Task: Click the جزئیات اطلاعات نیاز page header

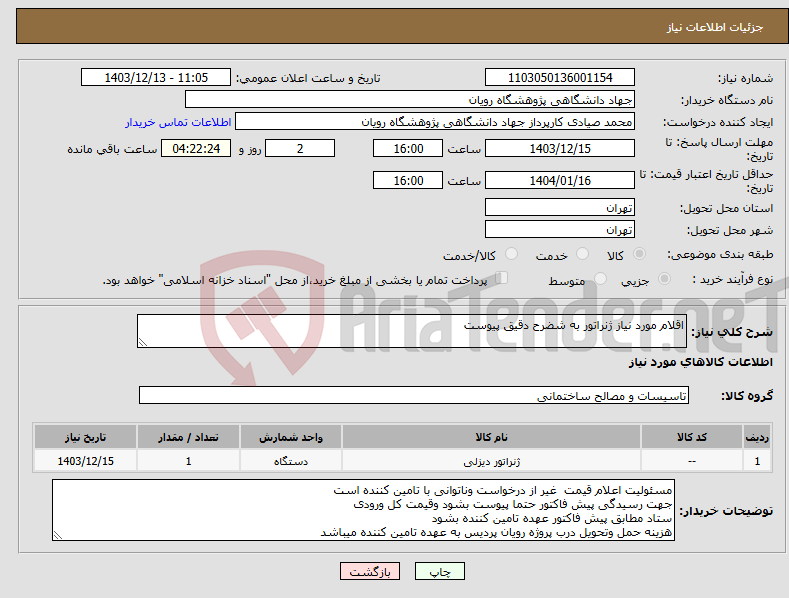Action: click(715, 27)
